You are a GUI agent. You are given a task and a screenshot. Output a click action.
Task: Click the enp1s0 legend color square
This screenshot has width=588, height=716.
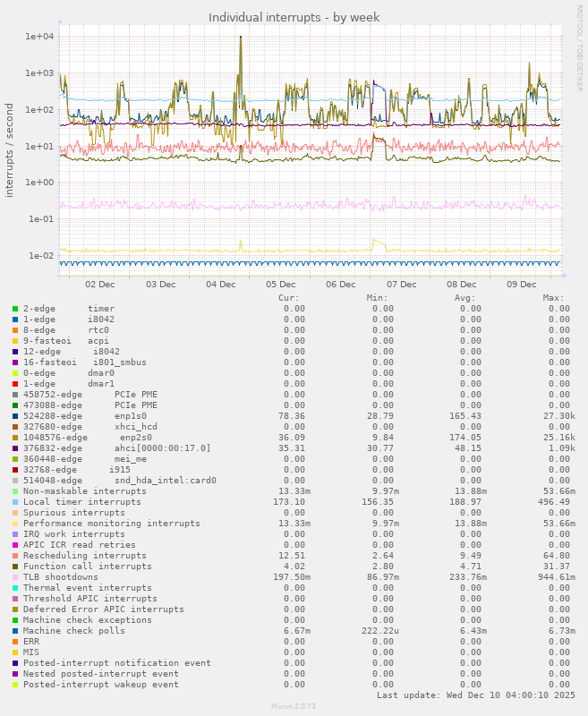[15, 415]
